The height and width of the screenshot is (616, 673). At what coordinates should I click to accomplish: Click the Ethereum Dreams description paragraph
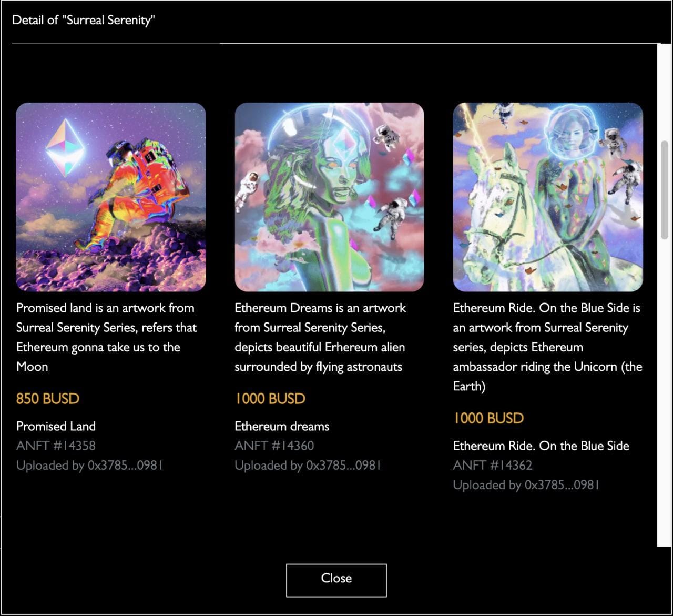click(321, 337)
